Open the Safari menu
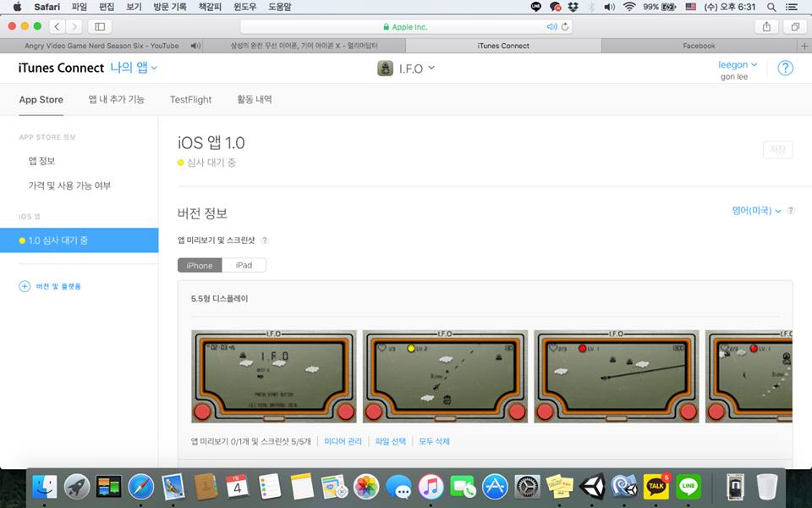Viewport: 812px width, 508px height. pos(47,7)
